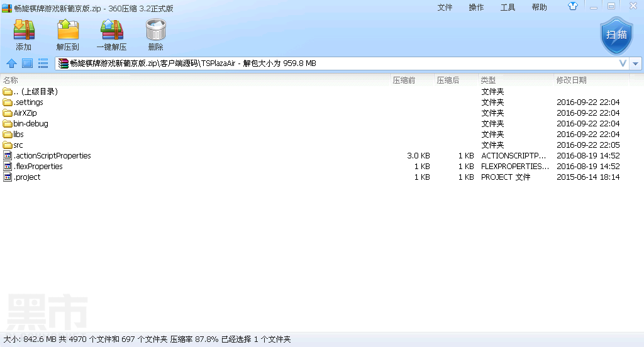Viewport: 644px width, 347px height.
Task: Click the src folder icon
Action: point(8,145)
